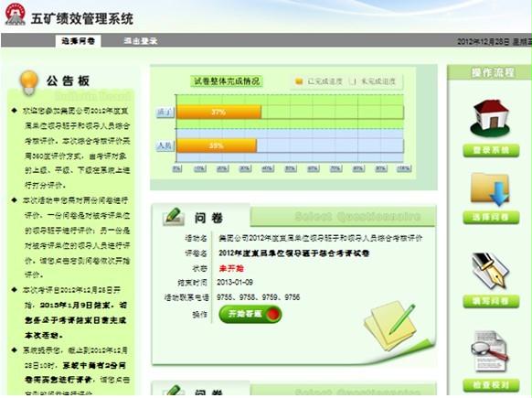Click the 37% orange progress bar

[x=218, y=112]
